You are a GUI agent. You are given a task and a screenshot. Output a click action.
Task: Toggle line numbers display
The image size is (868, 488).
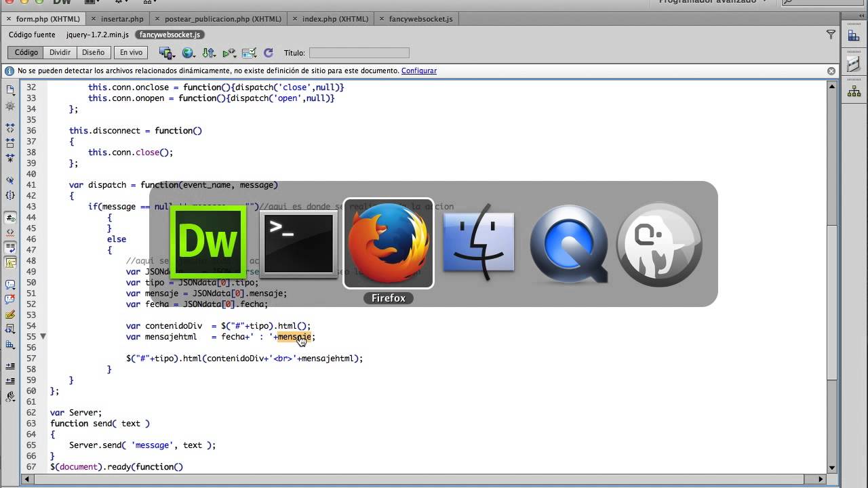click(x=10, y=218)
